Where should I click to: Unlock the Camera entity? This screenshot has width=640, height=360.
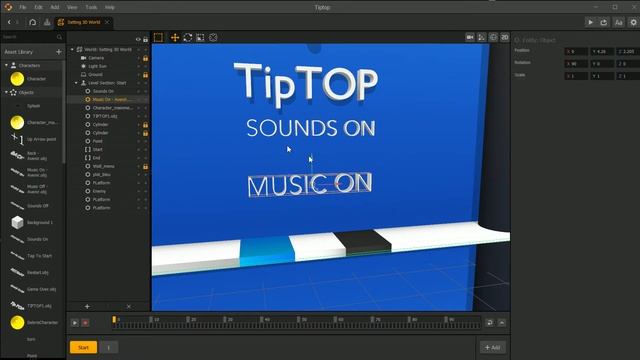click(145, 58)
